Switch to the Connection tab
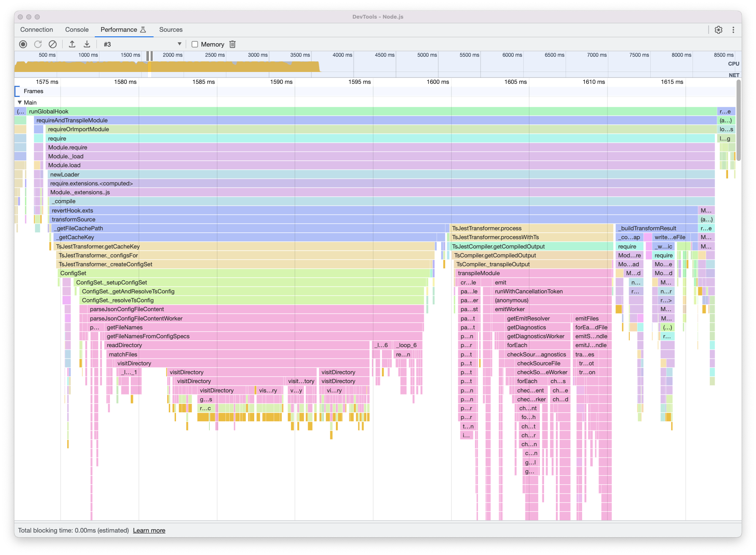The width and height of the screenshot is (756, 555). tap(36, 30)
